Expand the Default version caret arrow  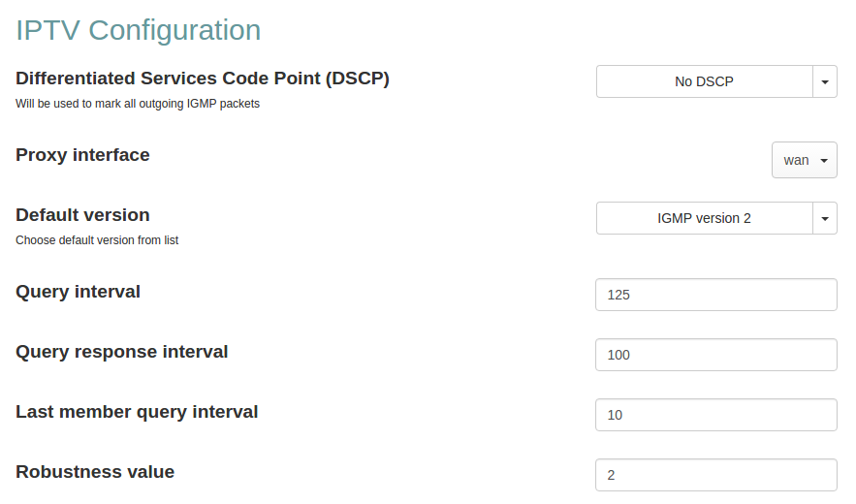tap(825, 218)
